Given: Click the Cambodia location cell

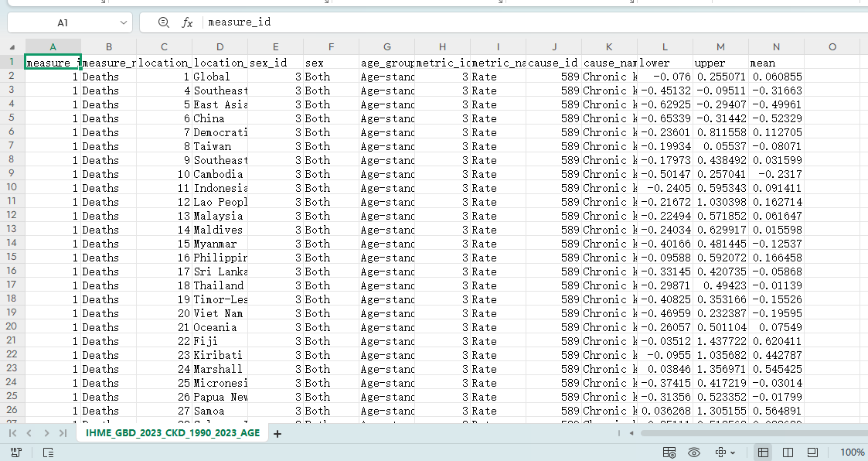Looking at the screenshot, I should tap(220, 174).
